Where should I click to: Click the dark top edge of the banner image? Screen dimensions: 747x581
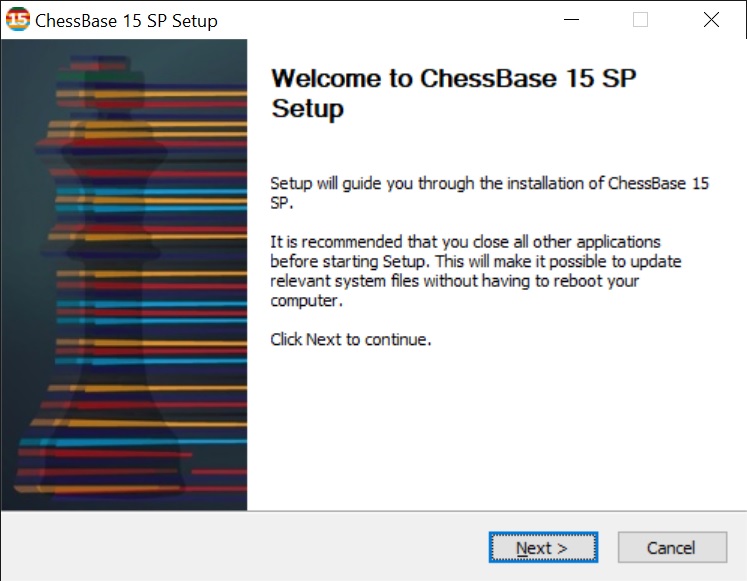(123, 45)
